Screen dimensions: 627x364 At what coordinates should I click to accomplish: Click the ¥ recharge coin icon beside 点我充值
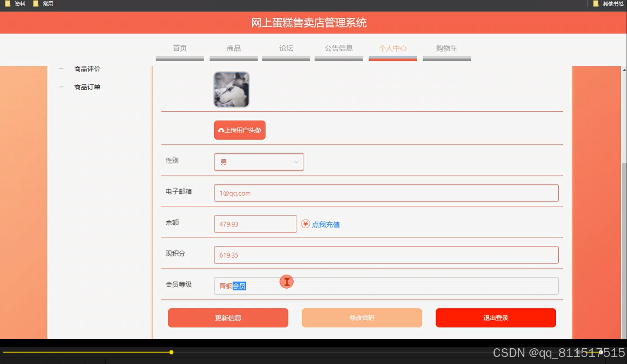click(x=305, y=224)
